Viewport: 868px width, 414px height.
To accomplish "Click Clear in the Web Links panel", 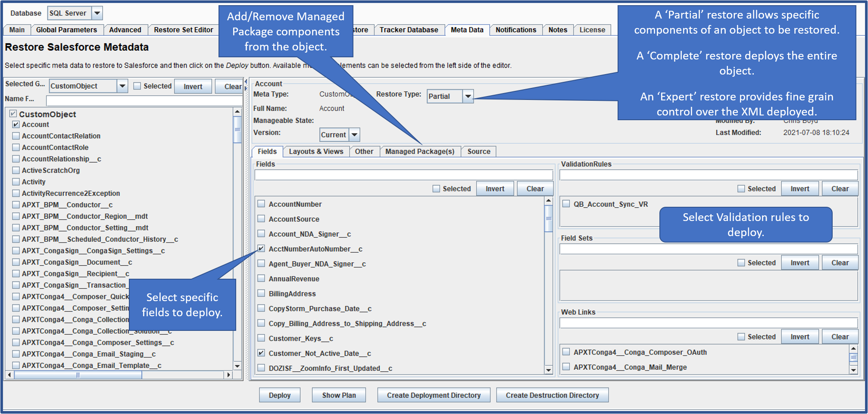I will 840,337.
